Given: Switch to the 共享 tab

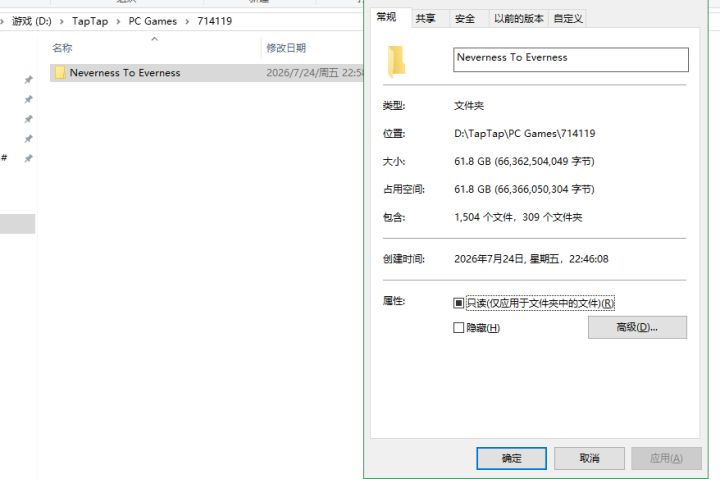Looking at the screenshot, I should [x=425, y=19].
